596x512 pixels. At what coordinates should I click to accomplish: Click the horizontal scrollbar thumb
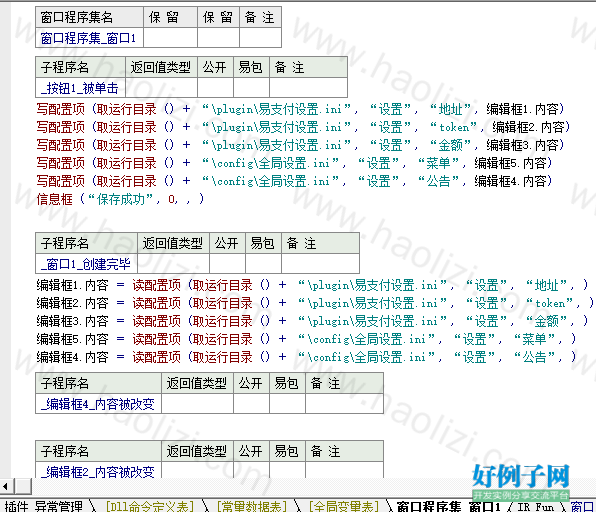coord(23,486)
